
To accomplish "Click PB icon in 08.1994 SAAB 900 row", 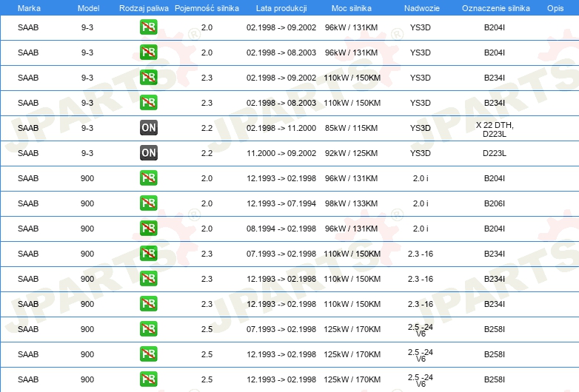I will (149, 229).
